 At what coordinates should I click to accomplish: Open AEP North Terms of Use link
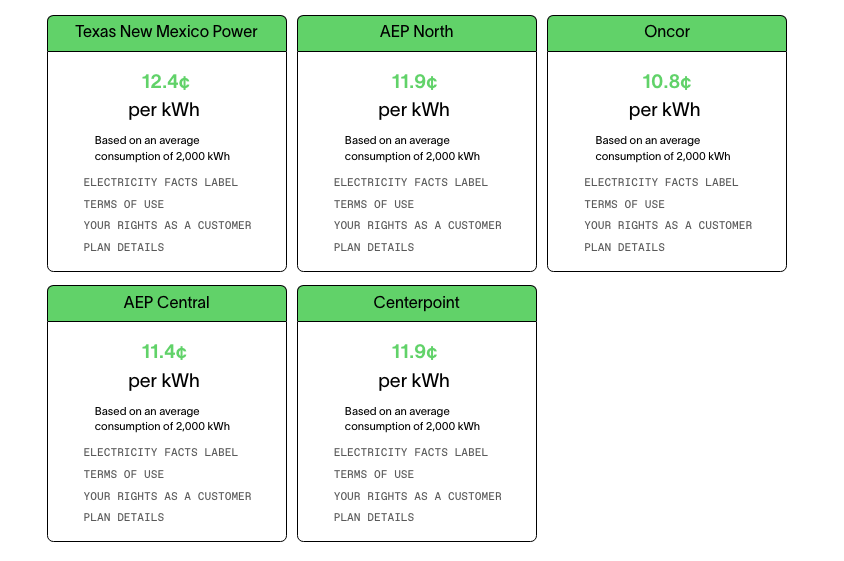[x=374, y=205]
